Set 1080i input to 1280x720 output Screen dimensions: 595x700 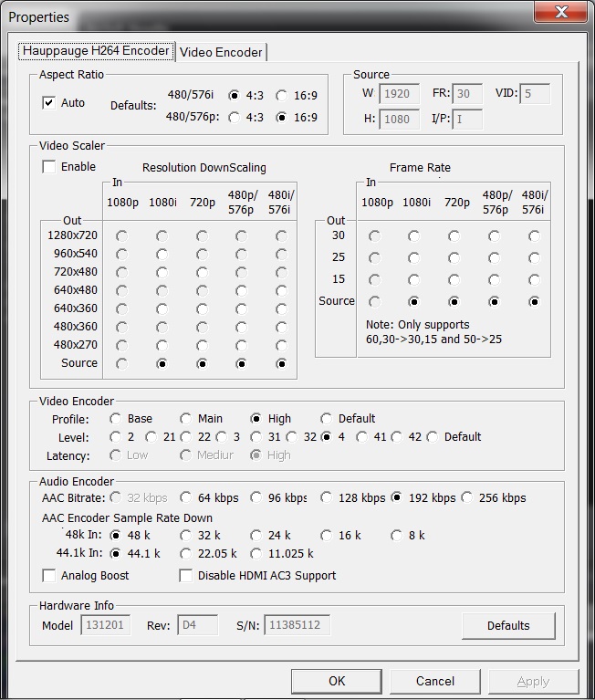click(x=162, y=235)
